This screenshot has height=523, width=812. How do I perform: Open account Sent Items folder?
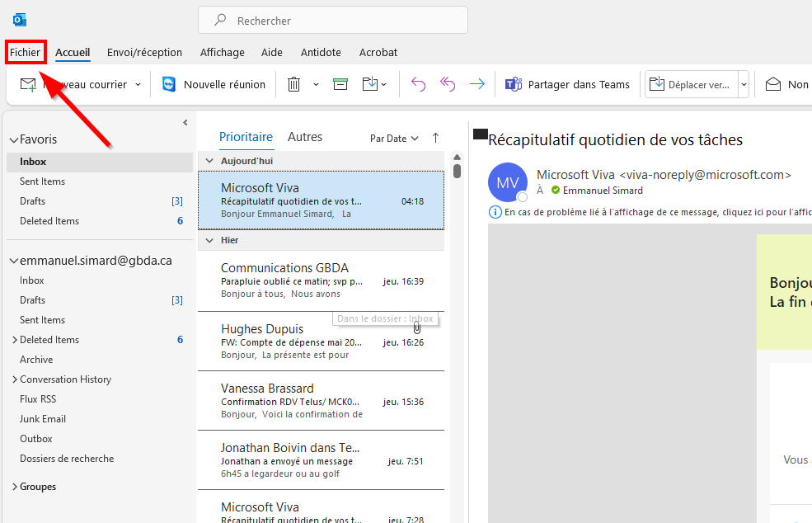click(100, 320)
